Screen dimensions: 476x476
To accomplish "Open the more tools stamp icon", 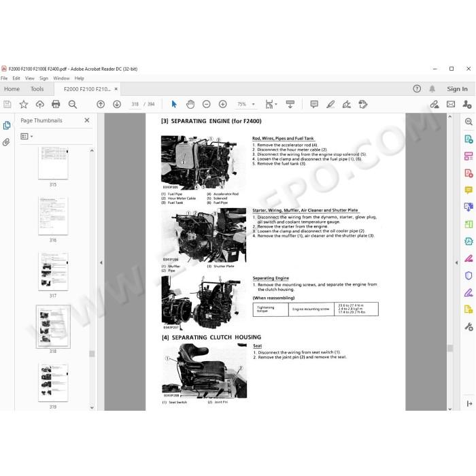I will [363, 105].
